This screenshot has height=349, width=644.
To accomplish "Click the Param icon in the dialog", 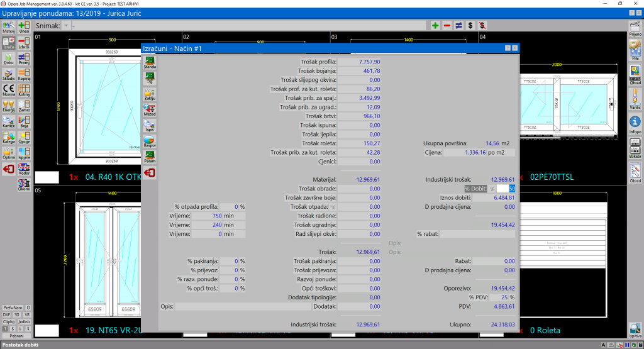I will pyautogui.click(x=150, y=157).
